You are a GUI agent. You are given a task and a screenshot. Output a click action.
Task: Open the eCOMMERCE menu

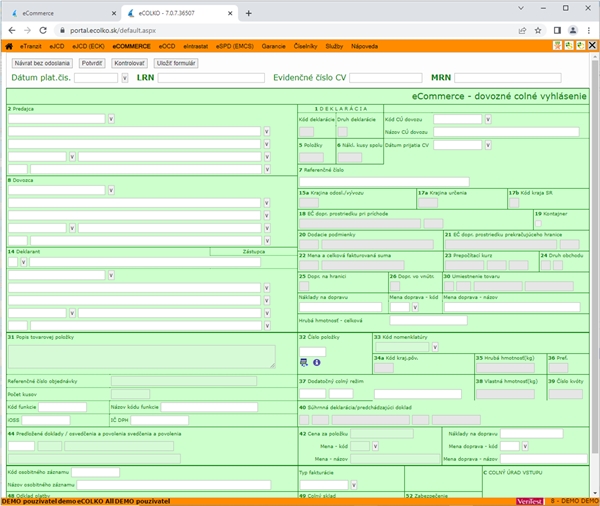click(x=131, y=46)
